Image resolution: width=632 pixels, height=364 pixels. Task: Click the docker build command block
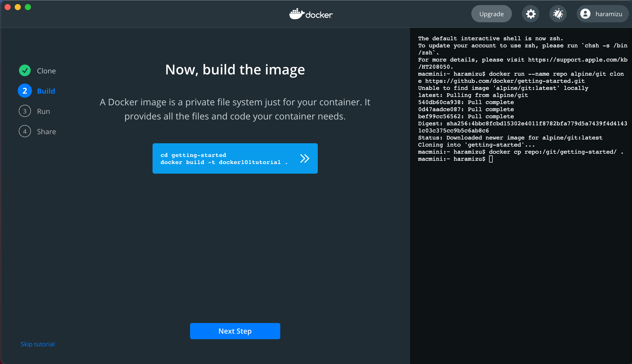(x=235, y=158)
